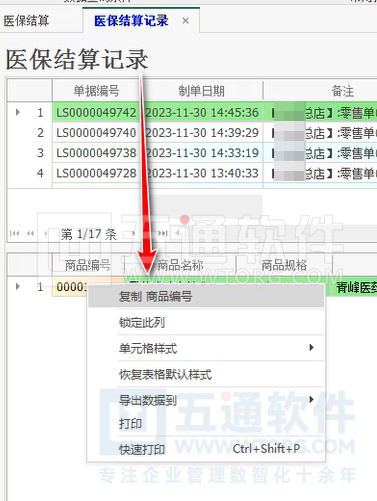Image resolution: width=377 pixels, height=501 pixels.
Task: Switch to the 医保结算 tab
Action: tap(26, 21)
